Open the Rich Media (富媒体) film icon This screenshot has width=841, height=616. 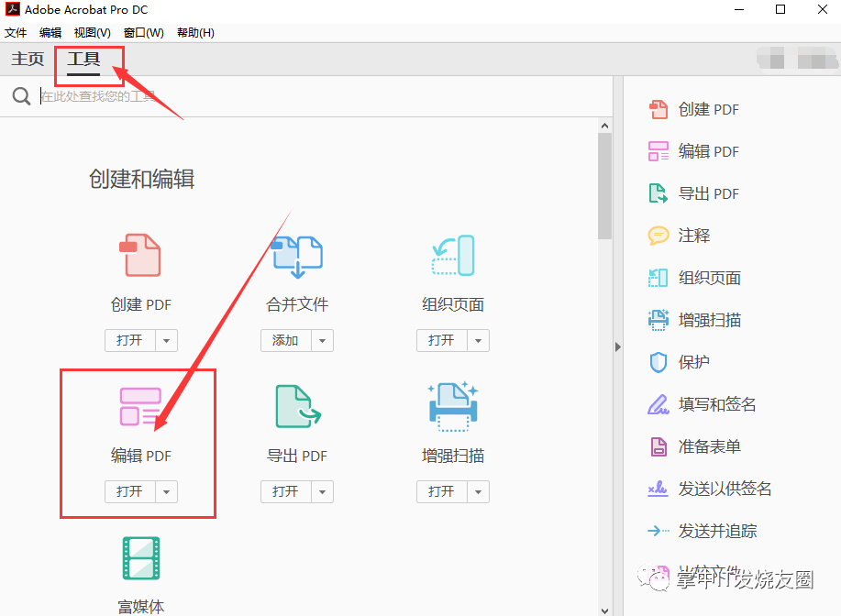(x=140, y=558)
